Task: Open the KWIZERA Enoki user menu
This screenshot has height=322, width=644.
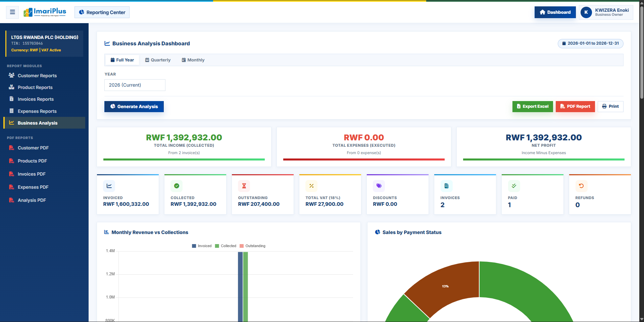Action: (606, 12)
